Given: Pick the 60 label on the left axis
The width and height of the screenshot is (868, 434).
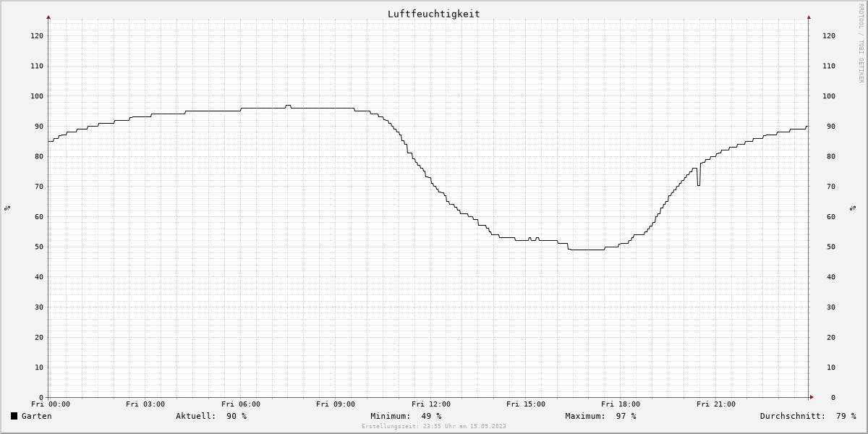Looking at the screenshot, I should point(39,217).
